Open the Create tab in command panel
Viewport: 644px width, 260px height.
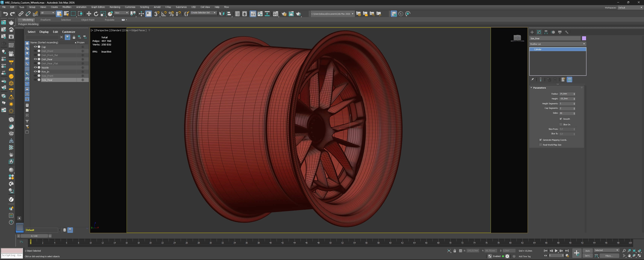532,32
